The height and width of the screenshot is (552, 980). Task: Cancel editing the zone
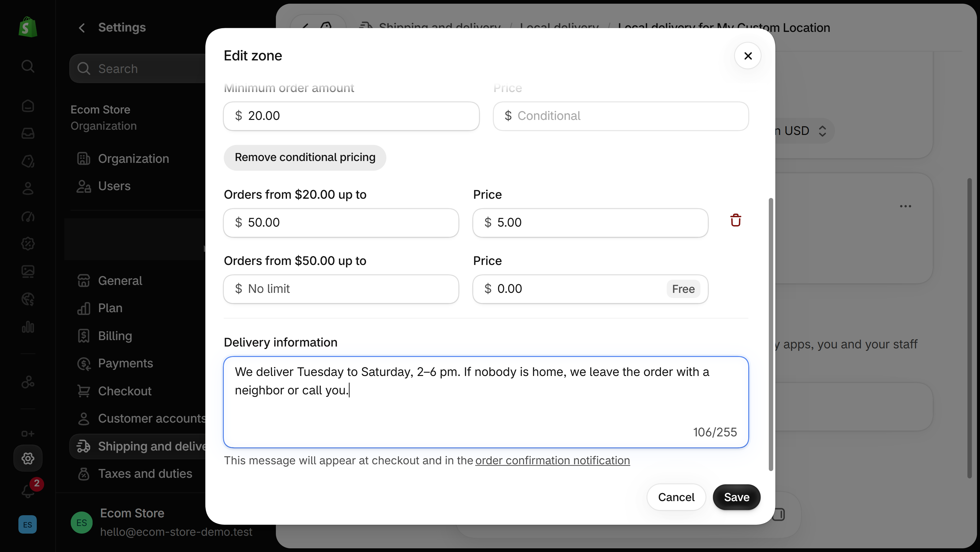pyautogui.click(x=676, y=497)
